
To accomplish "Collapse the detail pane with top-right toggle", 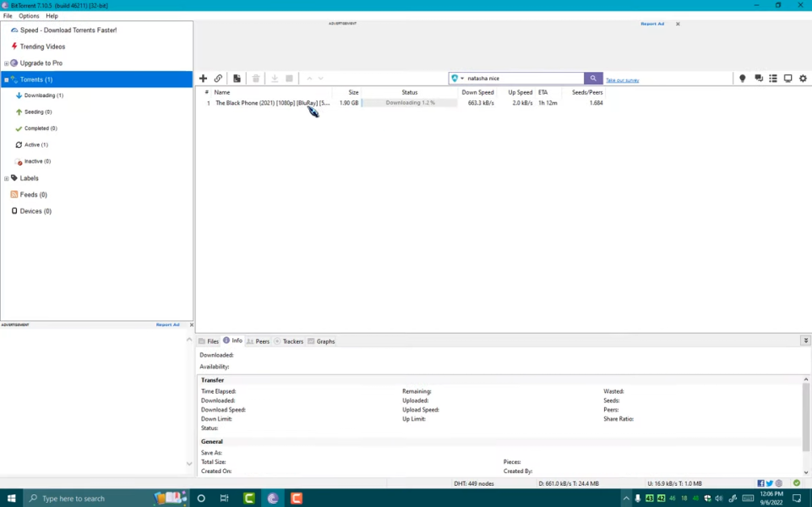I will (x=806, y=341).
